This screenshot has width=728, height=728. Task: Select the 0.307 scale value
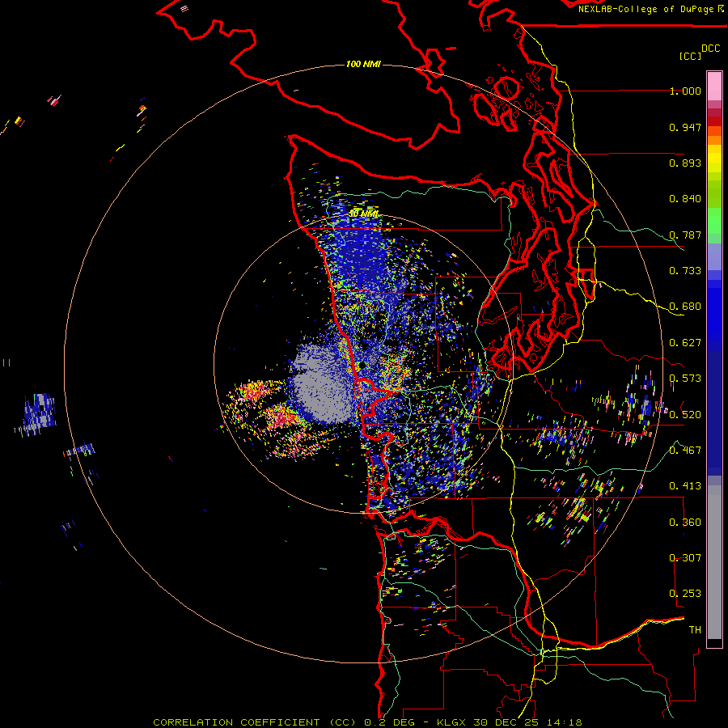click(685, 558)
